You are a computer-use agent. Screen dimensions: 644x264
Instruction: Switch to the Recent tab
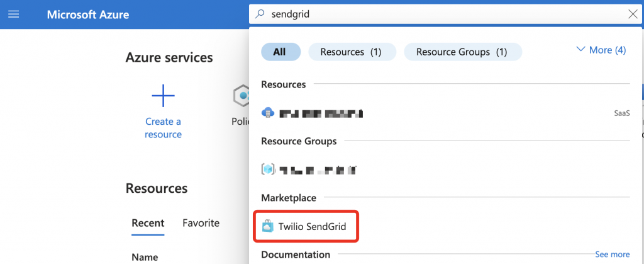(x=148, y=223)
